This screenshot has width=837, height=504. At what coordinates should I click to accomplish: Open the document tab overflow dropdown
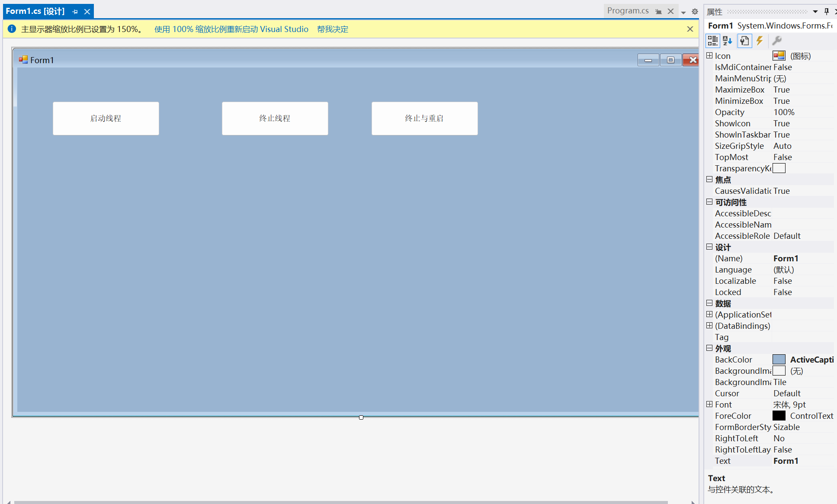coord(683,13)
